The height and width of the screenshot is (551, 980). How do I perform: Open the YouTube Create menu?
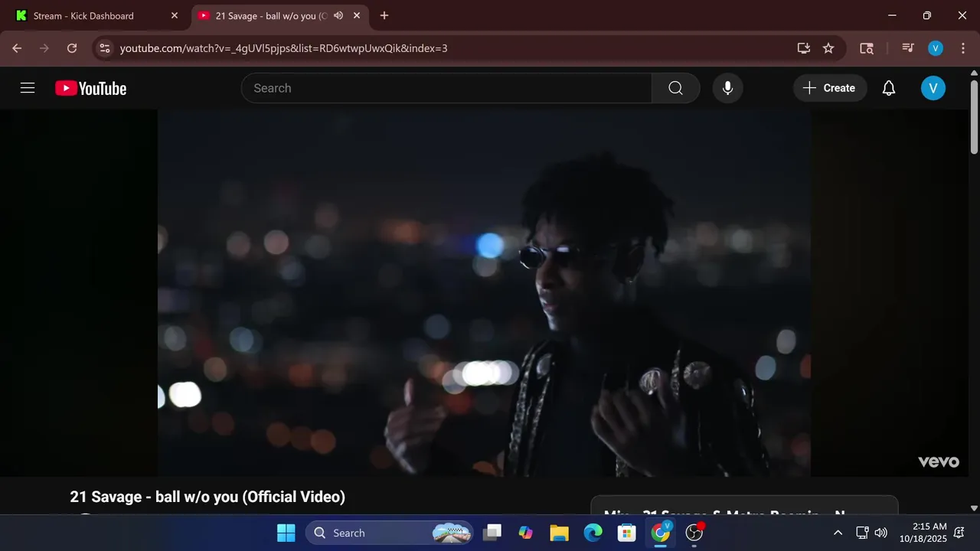pos(830,88)
